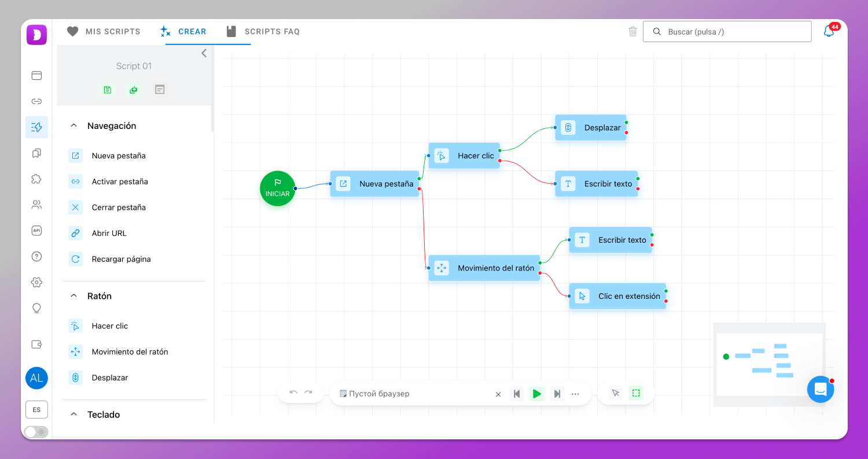
Task: Click the green play button
Action: click(537, 394)
